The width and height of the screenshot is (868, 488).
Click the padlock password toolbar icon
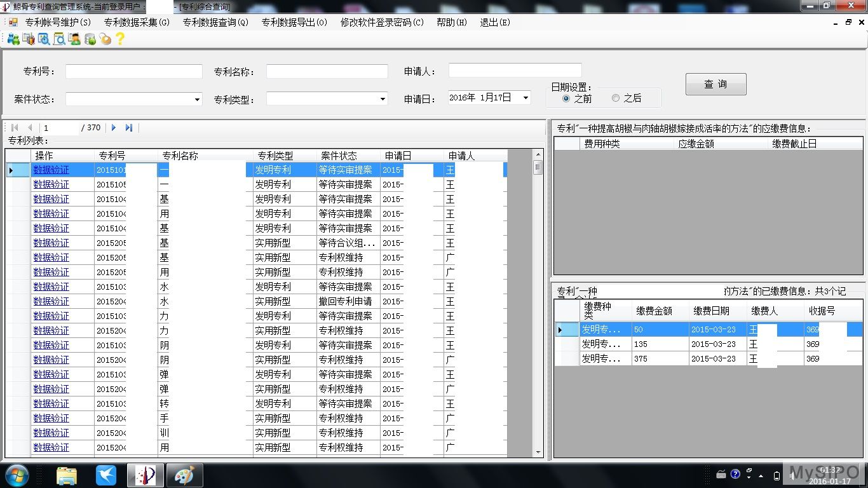[x=105, y=39]
